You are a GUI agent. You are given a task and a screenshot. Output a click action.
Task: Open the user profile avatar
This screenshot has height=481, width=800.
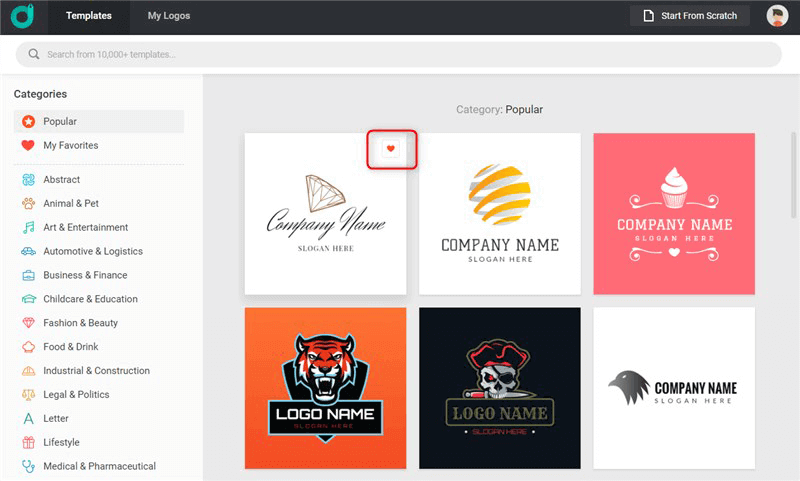[777, 16]
